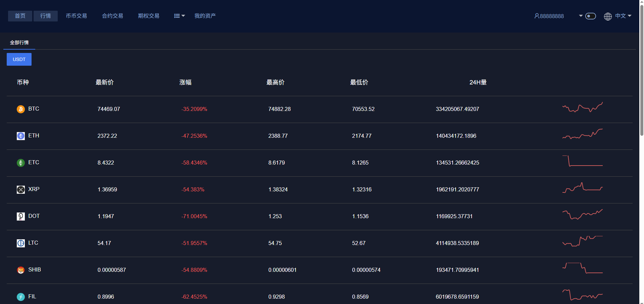Click LTC volume 4114938.5335189

457,243
